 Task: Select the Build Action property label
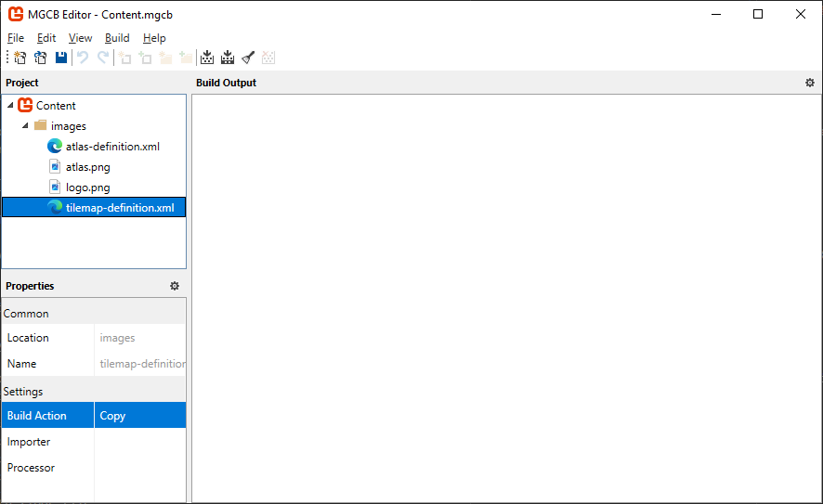[x=37, y=416]
